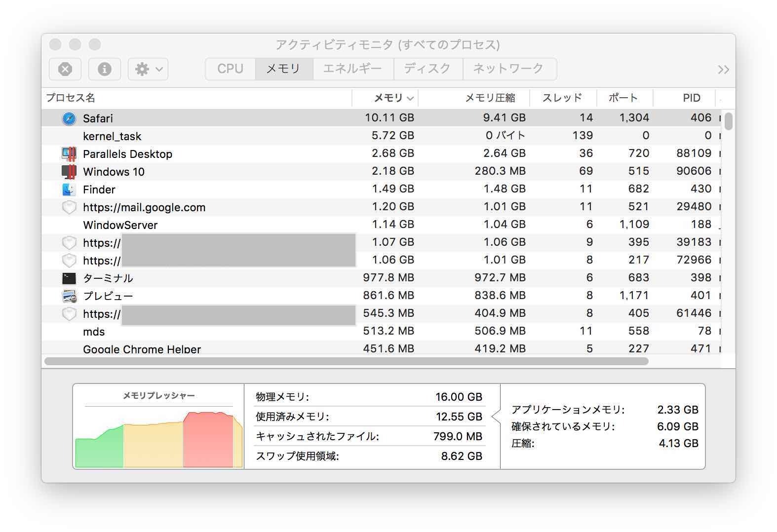The width and height of the screenshot is (777, 532).
Task: Select the Google Chrome Helper row
Action: (381, 348)
